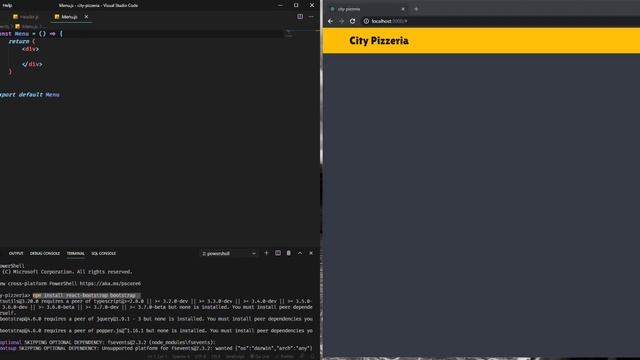Close the terminal panel with its X icon
The image size is (640, 360).
[311, 253]
